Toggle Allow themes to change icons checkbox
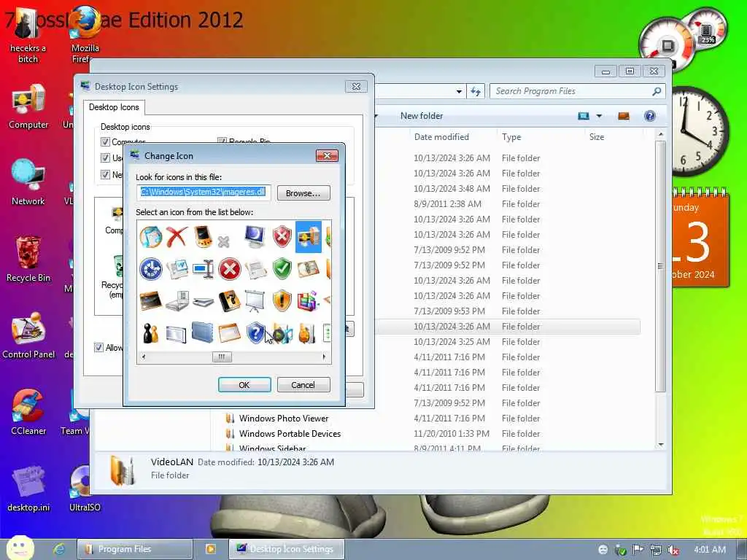 pos(98,348)
